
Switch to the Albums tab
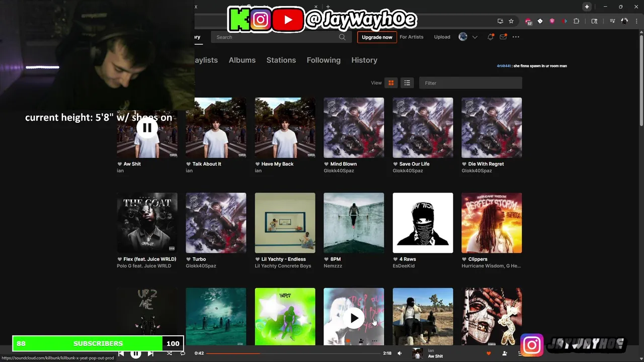[x=242, y=60]
